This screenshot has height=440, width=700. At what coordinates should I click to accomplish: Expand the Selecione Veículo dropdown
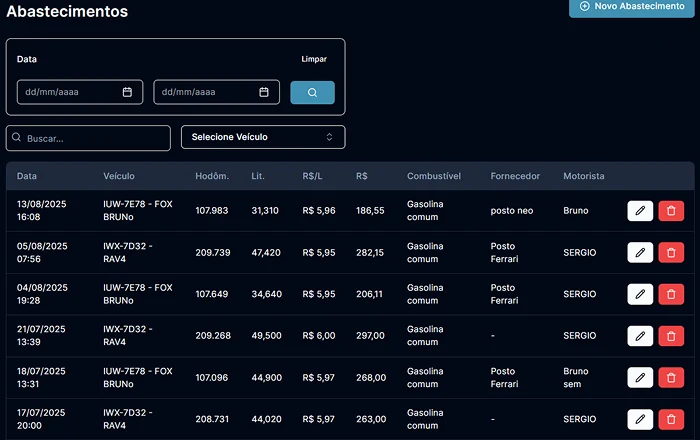pyautogui.click(x=263, y=137)
